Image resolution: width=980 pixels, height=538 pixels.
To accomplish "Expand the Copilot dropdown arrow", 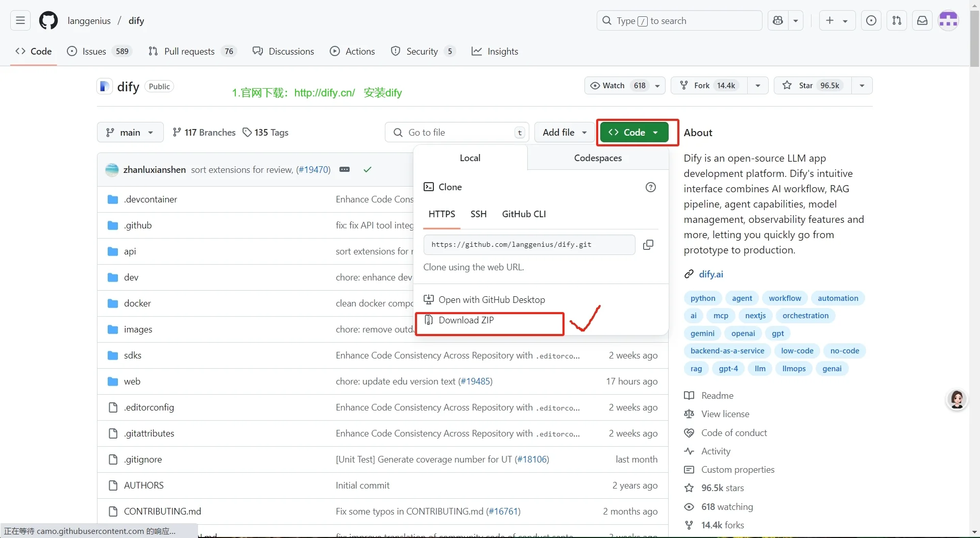I will coord(796,20).
